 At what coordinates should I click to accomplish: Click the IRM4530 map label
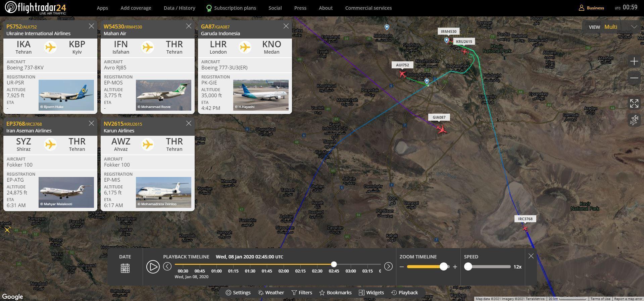point(449,32)
